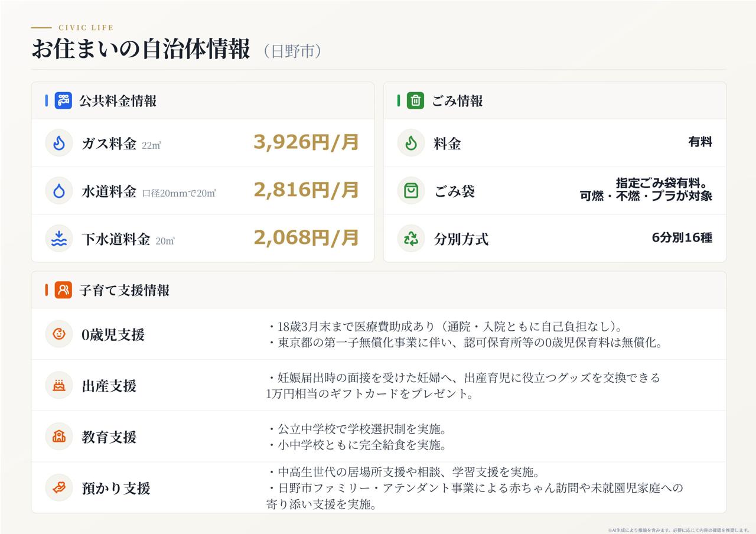Select the hand heart icon for 預かり支援

coord(59,488)
